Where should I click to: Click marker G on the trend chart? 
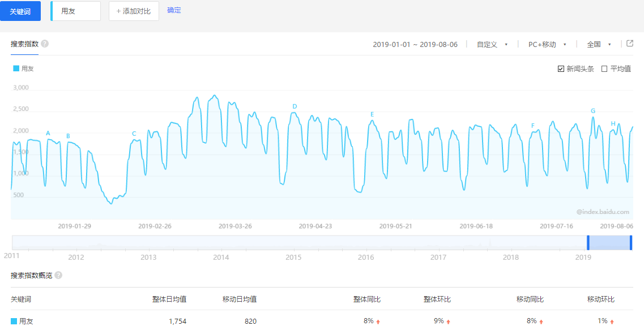point(594,112)
